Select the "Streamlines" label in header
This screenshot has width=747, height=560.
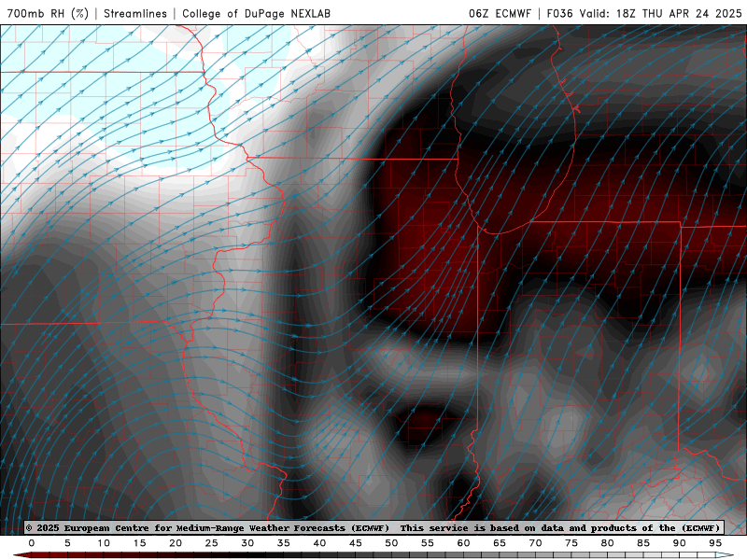(x=135, y=13)
